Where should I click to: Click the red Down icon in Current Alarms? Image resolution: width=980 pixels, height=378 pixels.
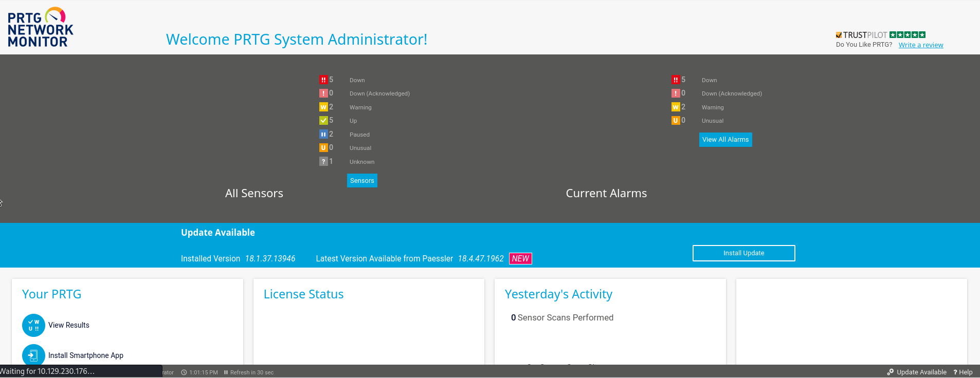pos(675,80)
